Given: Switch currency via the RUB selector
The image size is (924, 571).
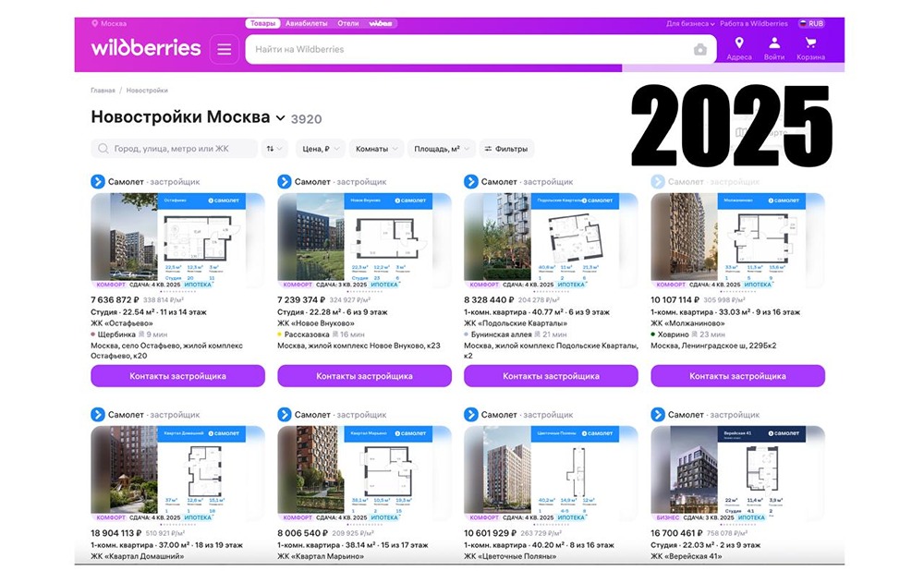Looking at the screenshot, I should (x=811, y=24).
